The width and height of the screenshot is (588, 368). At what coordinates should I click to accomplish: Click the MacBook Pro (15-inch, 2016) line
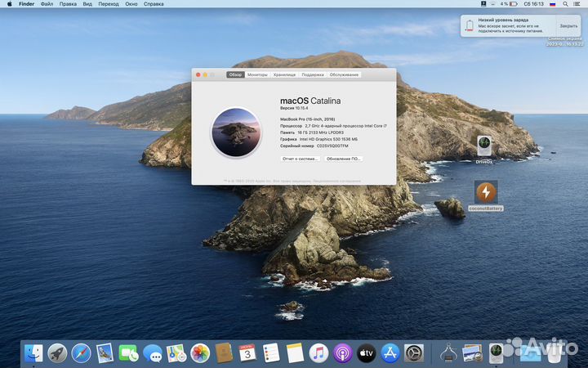pos(308,119)
